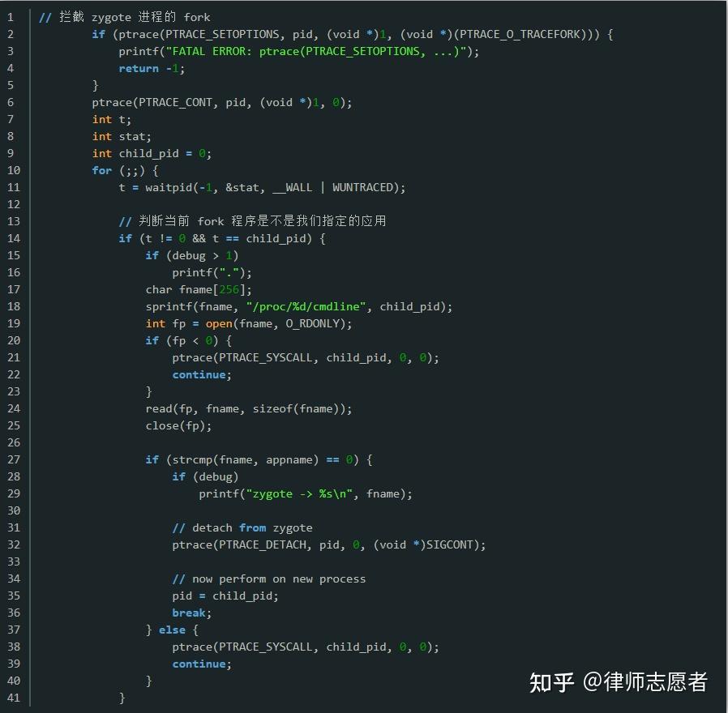Click line number 27 in the gutter
The width and height of the screenshot is (728, 713).
point(13,459)
